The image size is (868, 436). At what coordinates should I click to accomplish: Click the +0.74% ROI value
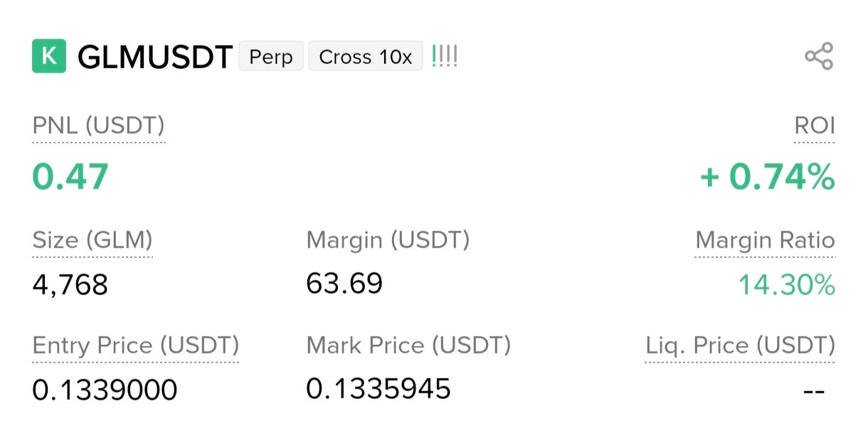coord(767,177)
